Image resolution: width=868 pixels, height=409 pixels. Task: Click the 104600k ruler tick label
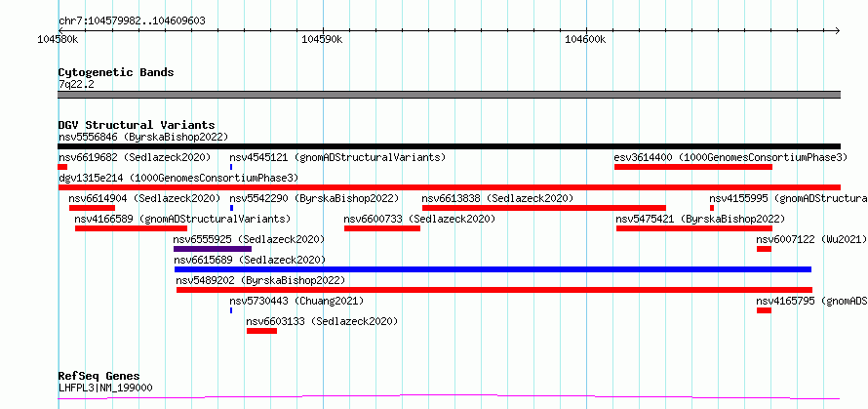586,40
